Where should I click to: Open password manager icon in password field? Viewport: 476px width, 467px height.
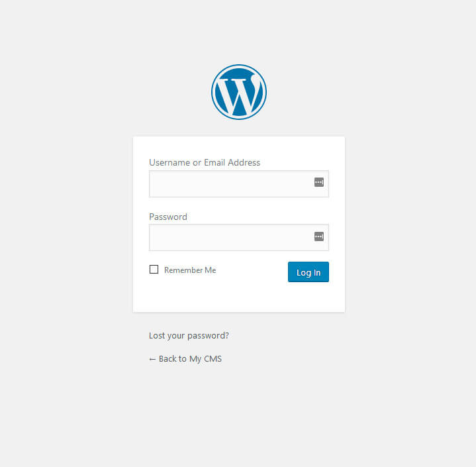point(318,236)
